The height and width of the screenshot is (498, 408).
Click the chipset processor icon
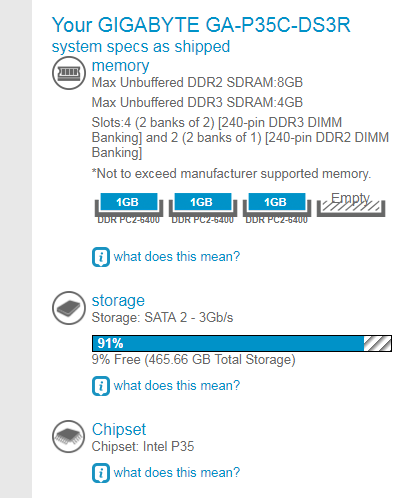pos(69,437)
